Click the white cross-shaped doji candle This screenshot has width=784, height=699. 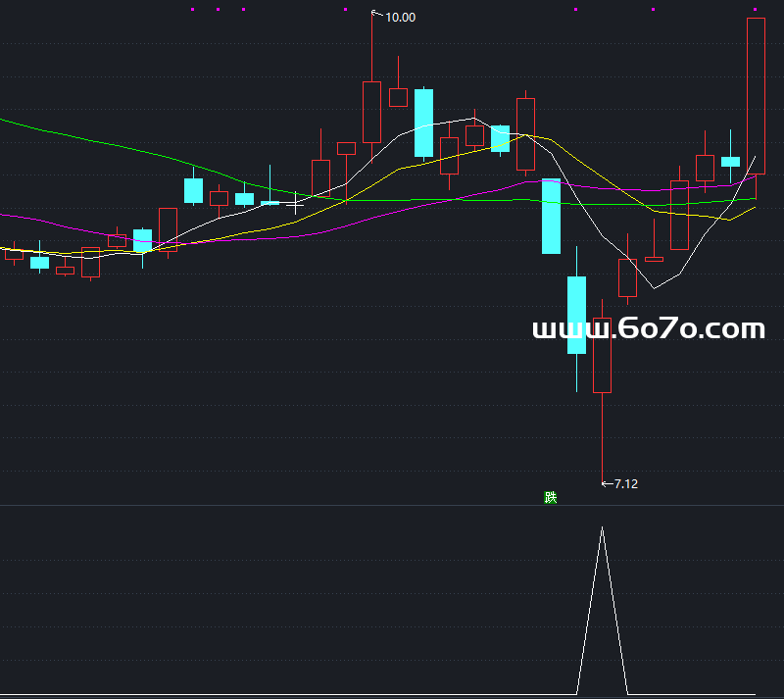pos(295,204)
